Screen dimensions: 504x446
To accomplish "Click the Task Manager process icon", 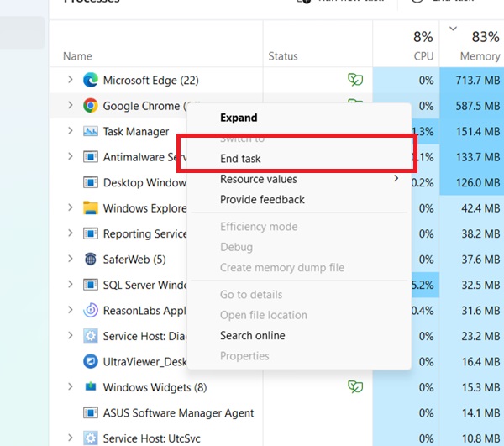I will click(91, 131).
